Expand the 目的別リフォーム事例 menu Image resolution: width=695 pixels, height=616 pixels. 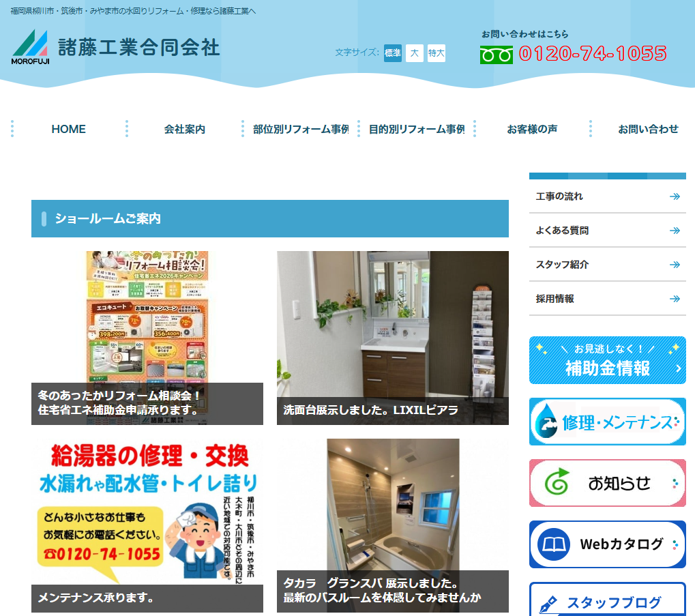[416, 129]
